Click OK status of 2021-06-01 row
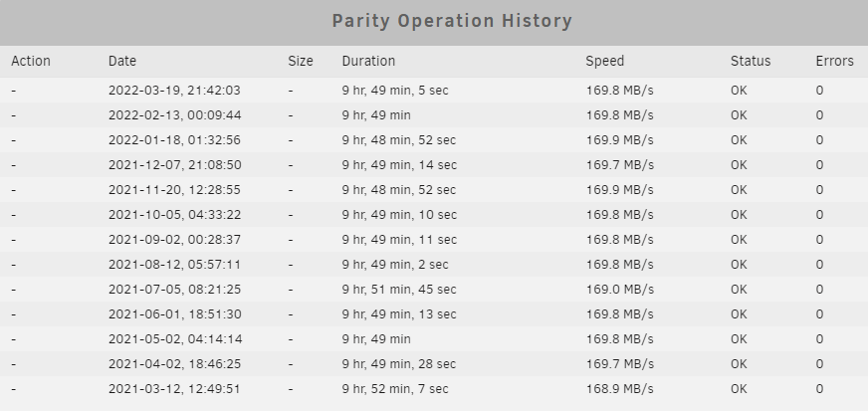Image resolution: width=868 pixels, height=411 pixels. (739, 314)
